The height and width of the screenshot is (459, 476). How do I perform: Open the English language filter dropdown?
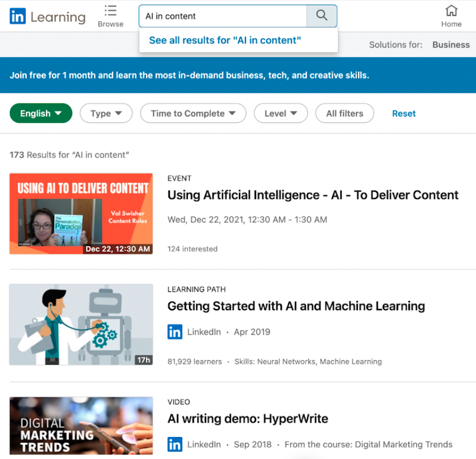point(41,113)
